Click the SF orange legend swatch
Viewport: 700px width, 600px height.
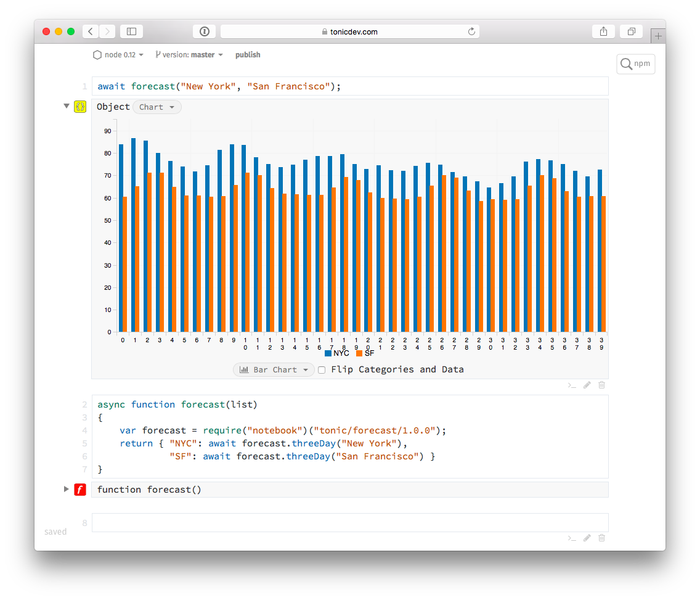click(359, 353)
